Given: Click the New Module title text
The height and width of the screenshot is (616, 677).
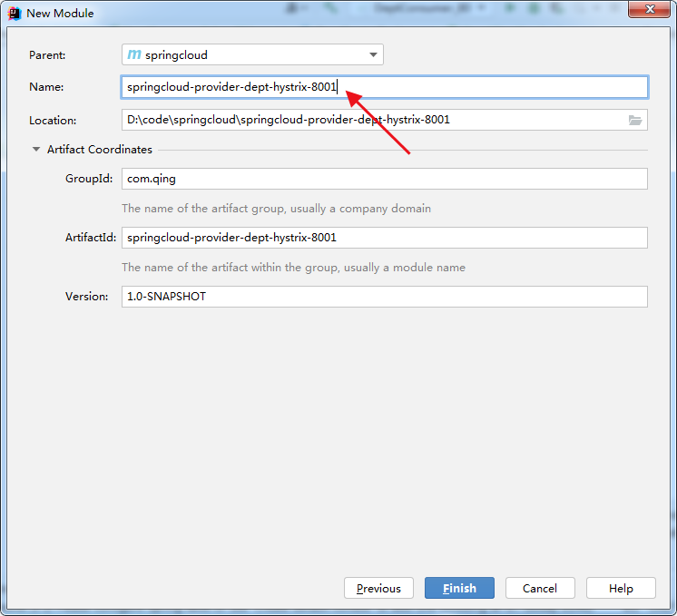Looking at the screenshot, I should (60, 14).
